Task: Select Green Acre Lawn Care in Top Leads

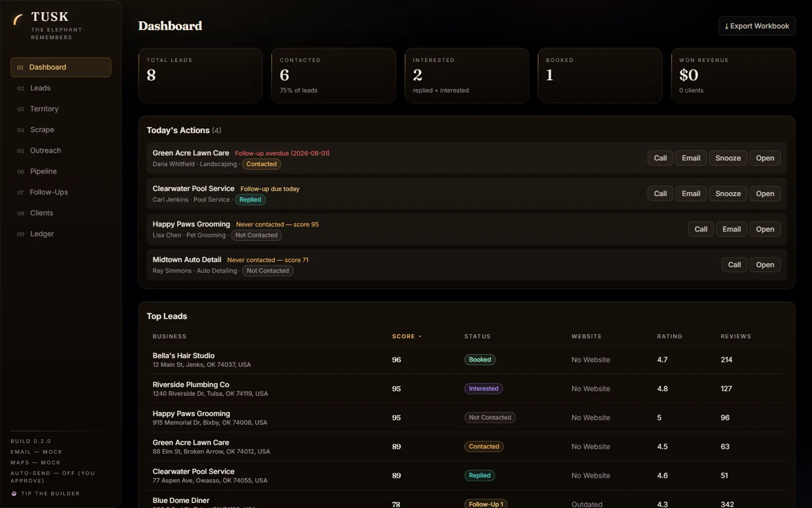Action: [467, 447]
